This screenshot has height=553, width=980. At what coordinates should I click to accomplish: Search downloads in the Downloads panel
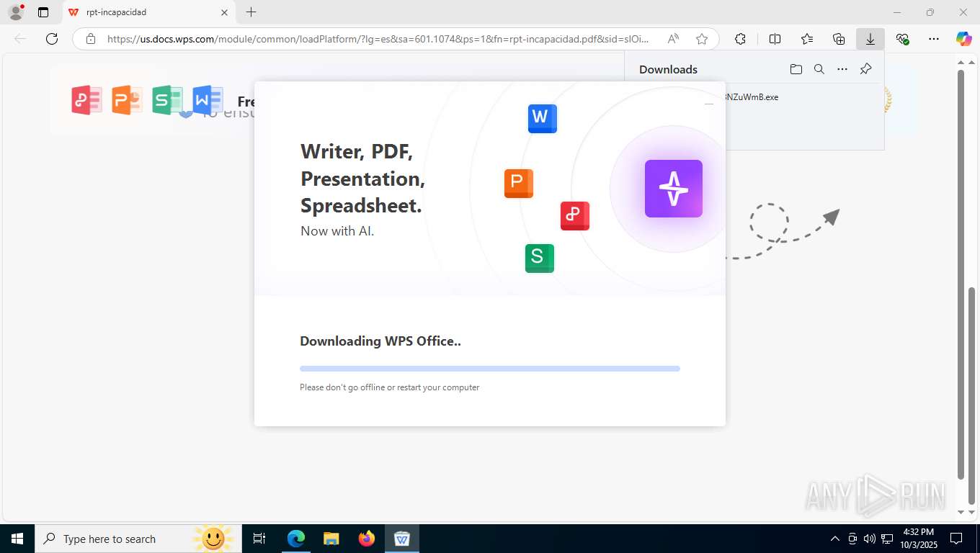click(x=819, y=69)
